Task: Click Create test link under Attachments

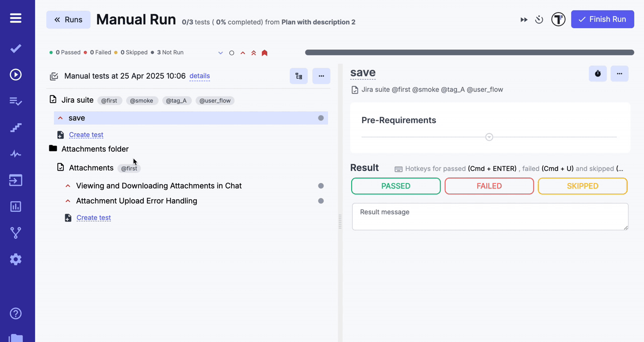Action: 94,218
